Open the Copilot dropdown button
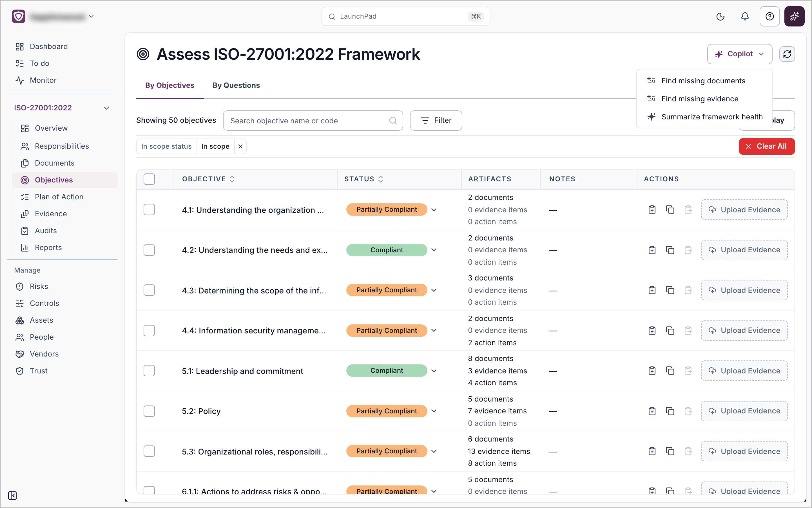The height and width of the screenshot is (508, 812). click(739, 54)
